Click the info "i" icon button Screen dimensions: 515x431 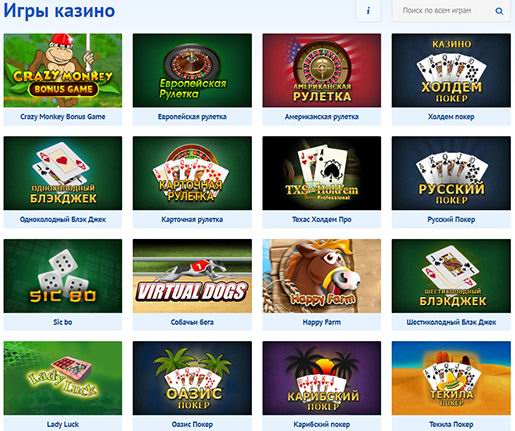coord(368,11)
